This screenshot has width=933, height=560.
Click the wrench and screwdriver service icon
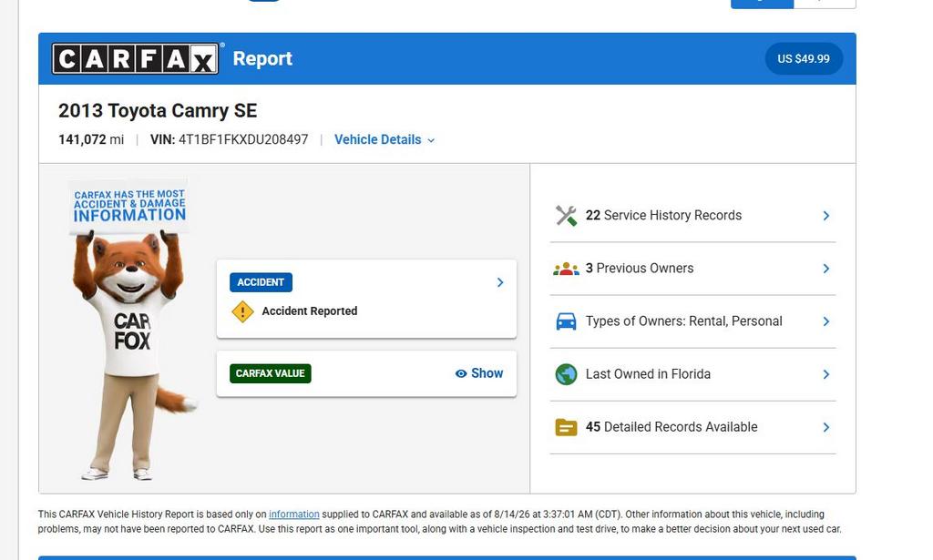(x=566, y=216)
